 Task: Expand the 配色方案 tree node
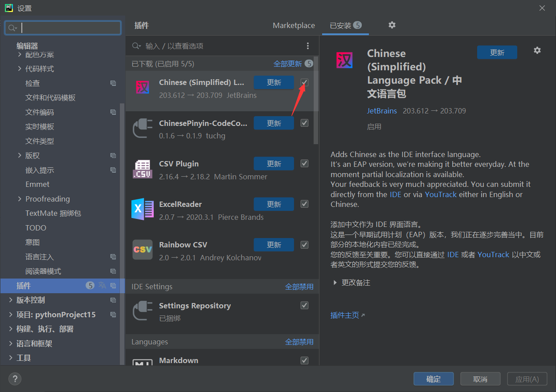click(x=20, y=54)
